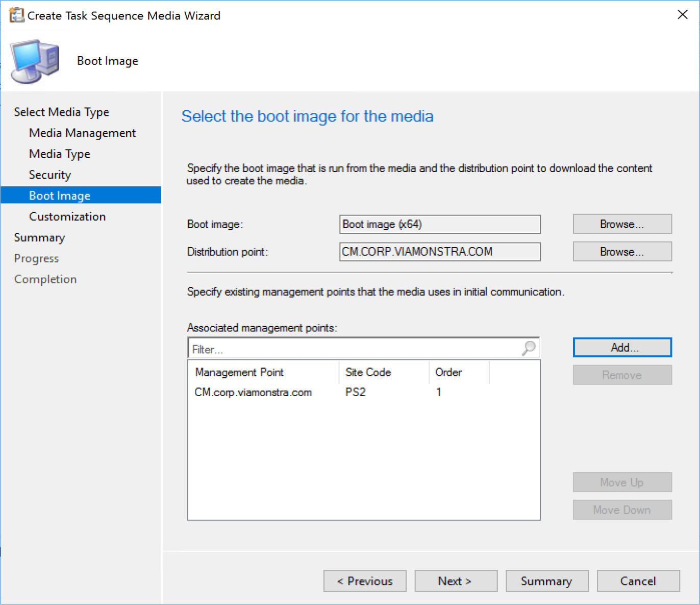Open the wizard Summary
Image resolution: width=700 pixels, height=605 pixels.
pyautogui.click(x=547, y=581)
